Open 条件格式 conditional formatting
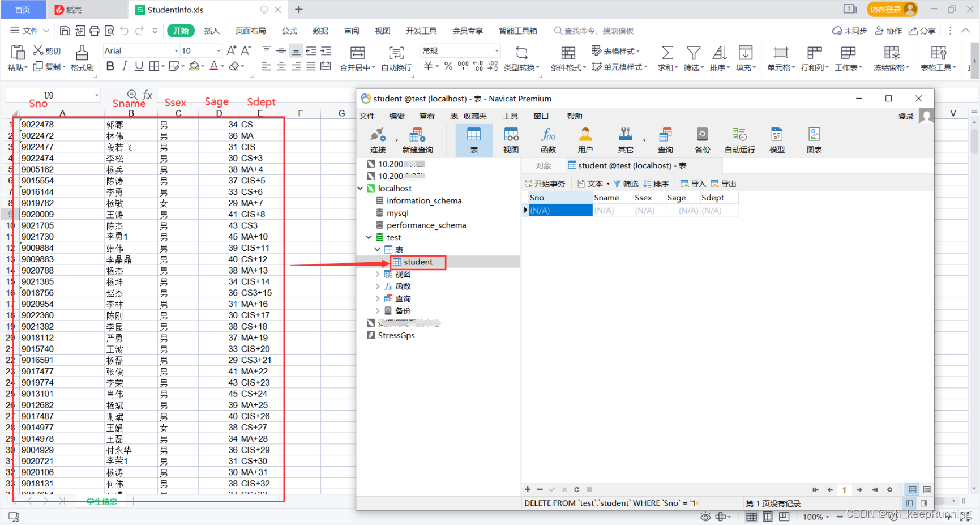The width and height of the screenshot is (980, 525). point(568,58)
